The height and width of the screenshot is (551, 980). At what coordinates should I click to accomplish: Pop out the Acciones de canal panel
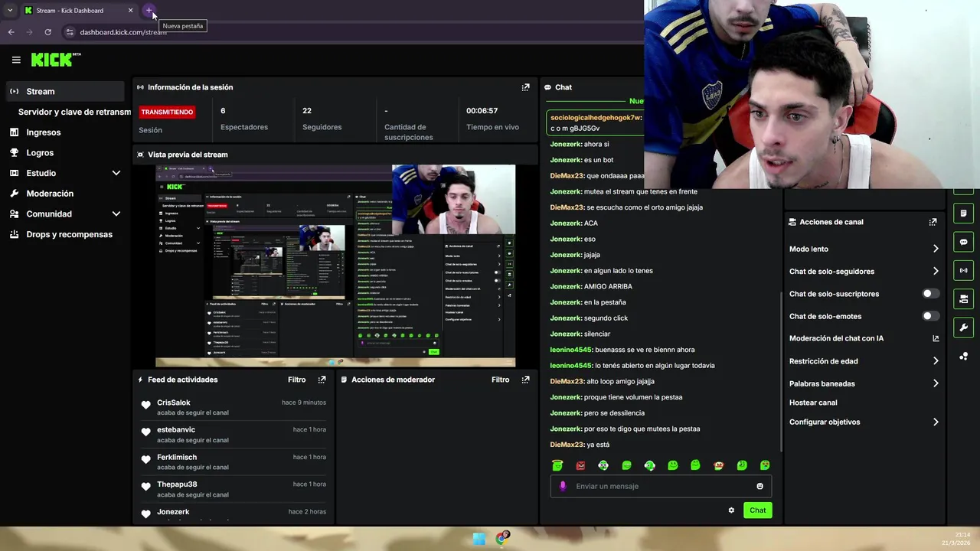click(933, 222)
